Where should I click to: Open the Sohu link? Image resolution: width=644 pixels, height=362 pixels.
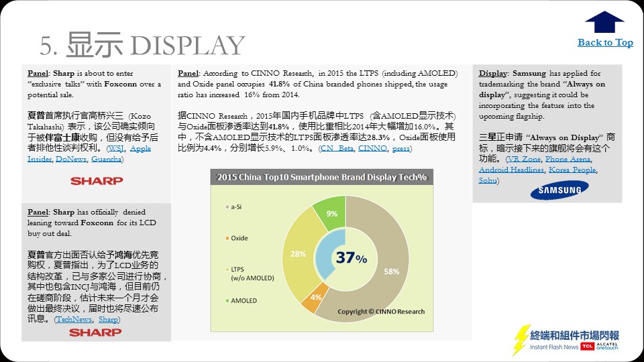[488, 180]
